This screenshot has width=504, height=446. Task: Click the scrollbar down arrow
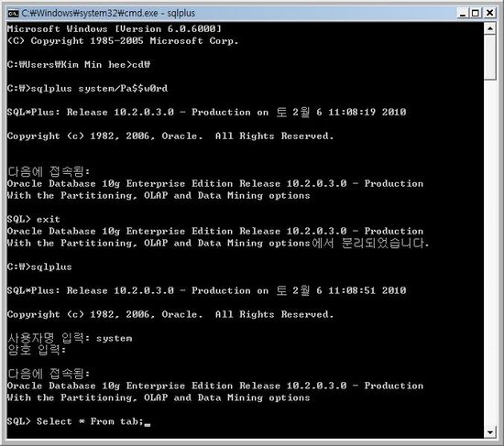pyautogui.click(x=490, y=432)
